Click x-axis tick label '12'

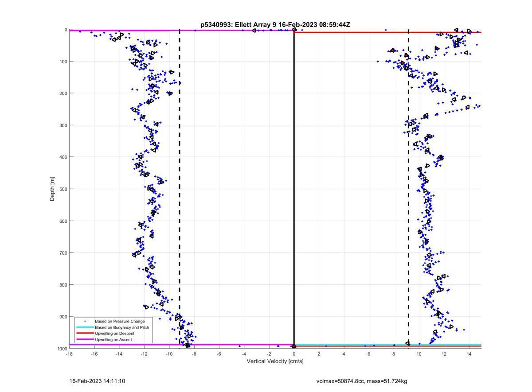[444, 353]
